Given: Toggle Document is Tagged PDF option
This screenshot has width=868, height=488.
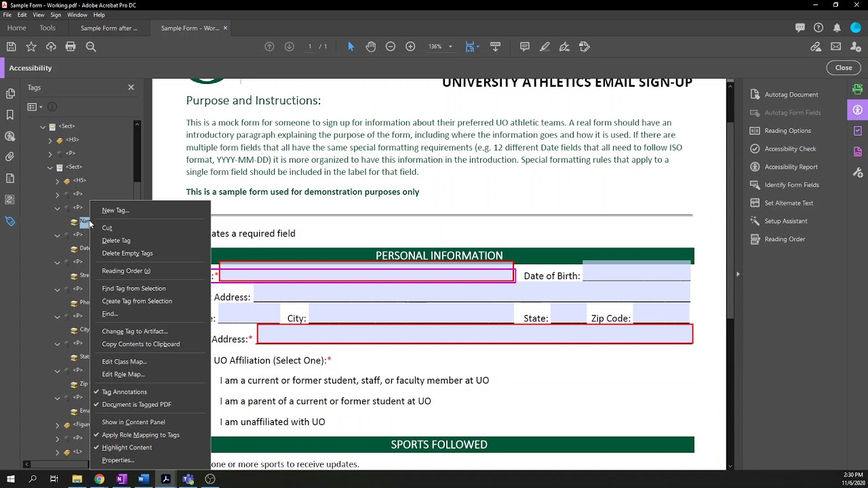Looking at the screenshot, I should click(x=136, y=405).
